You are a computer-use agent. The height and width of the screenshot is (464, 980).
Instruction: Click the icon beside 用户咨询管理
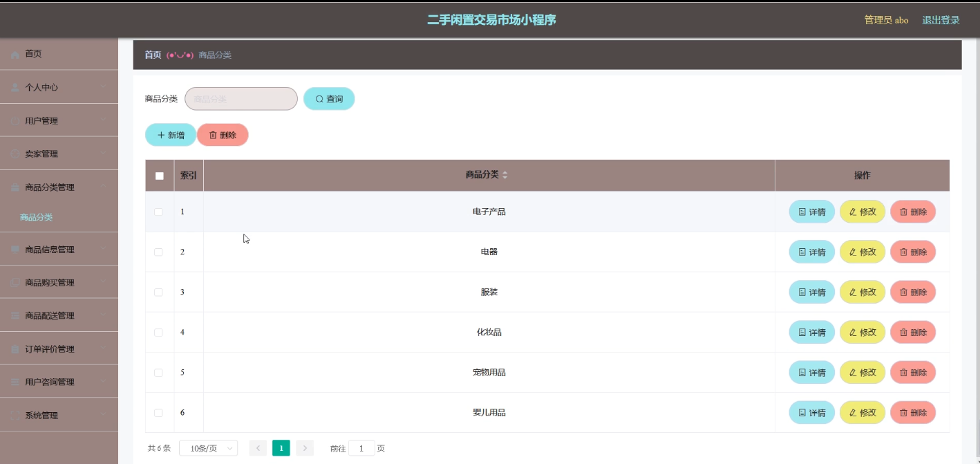tap(15, 382)
